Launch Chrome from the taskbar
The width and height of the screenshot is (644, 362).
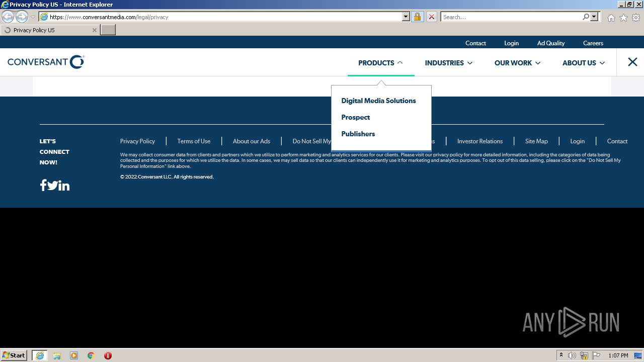pos(91,355)
